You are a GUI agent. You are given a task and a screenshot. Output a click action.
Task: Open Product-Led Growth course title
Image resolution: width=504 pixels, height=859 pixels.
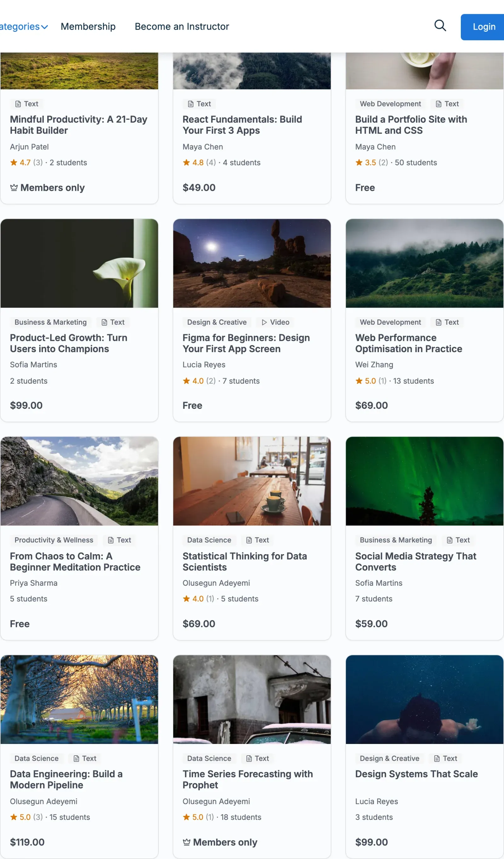pyautogui.click(x=68, y=343)
